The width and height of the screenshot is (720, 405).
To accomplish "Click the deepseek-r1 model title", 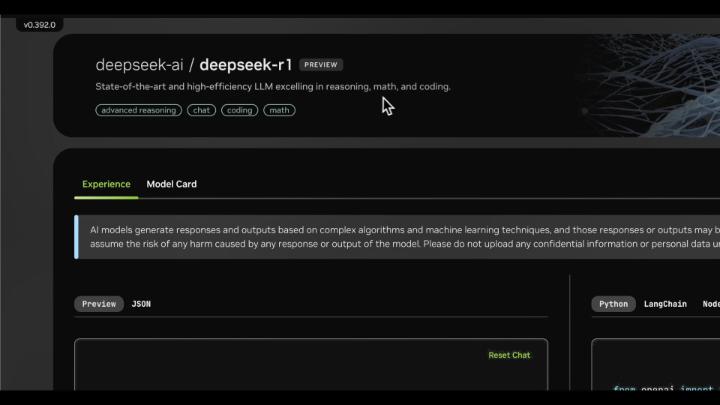I will tap(246, 65).
